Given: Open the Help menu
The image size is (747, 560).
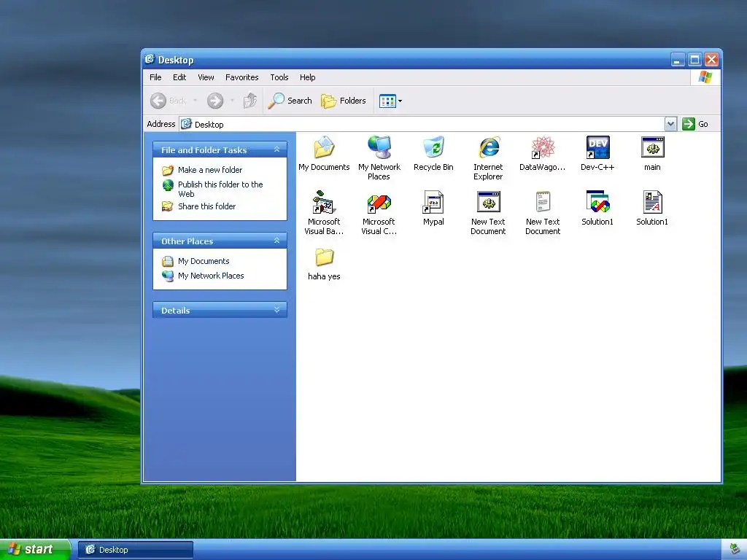Looking at the screenshot, I should 307,77.
